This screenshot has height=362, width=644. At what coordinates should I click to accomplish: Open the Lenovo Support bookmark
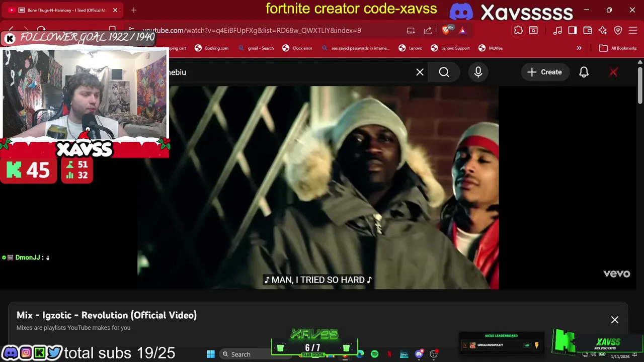point(450,48)
